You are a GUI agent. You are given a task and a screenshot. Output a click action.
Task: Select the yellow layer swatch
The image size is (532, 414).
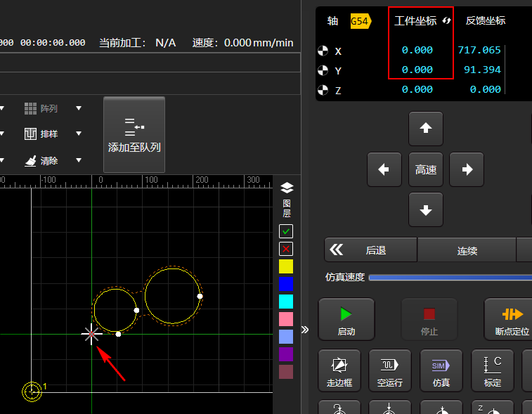[x=286, y=266]
